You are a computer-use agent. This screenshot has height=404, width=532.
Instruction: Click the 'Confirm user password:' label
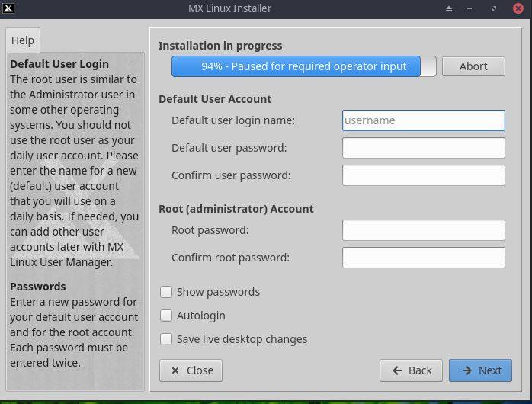coord(231,175)
